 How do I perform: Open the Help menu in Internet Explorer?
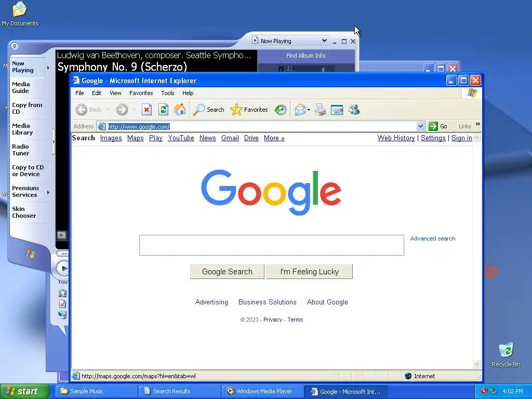pos(188,93)
